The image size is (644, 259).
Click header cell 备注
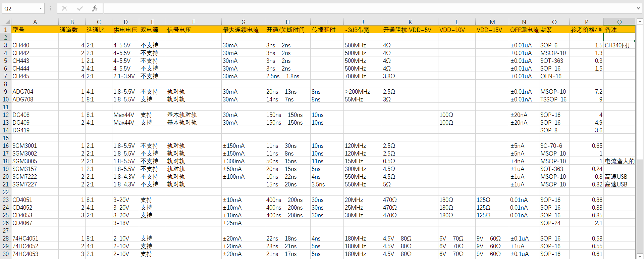pyautogui.click(x=619, y=30)
